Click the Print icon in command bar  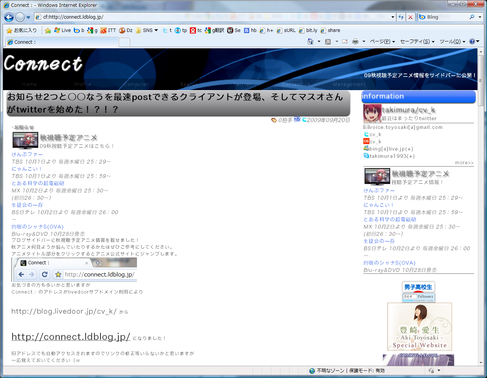[355, 42]
